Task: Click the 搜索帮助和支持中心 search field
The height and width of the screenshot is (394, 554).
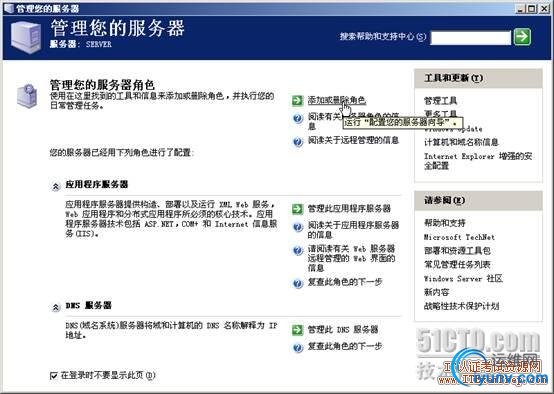Action: (x=471, y=37)
